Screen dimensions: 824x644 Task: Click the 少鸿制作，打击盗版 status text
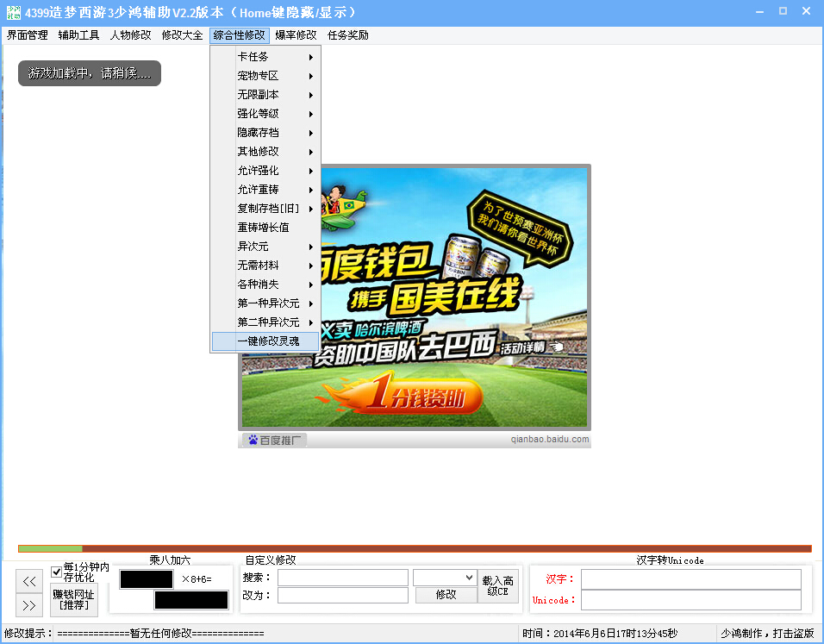tap(767, 634)
